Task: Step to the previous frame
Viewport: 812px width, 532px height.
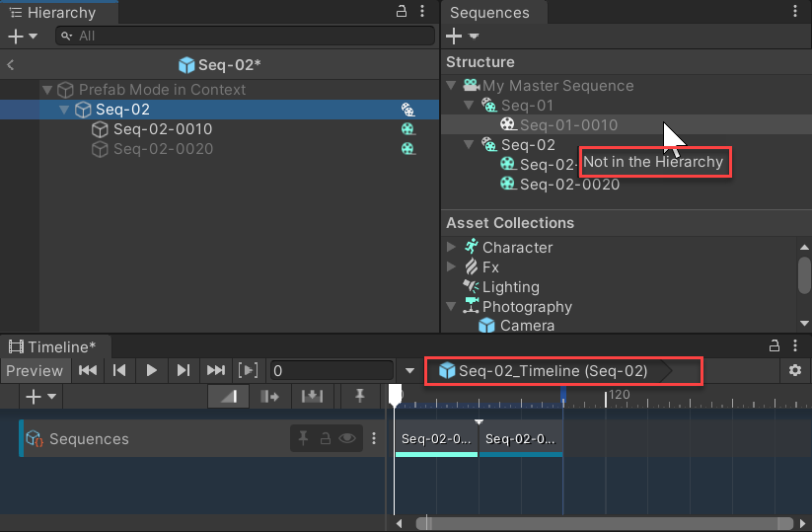Action: click(119, 370)
